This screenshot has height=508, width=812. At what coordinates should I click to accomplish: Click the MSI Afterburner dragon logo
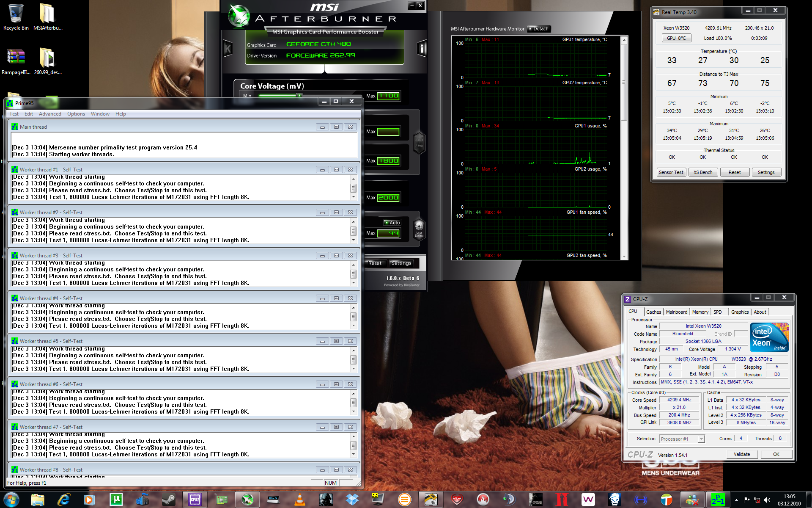[239, 16]
